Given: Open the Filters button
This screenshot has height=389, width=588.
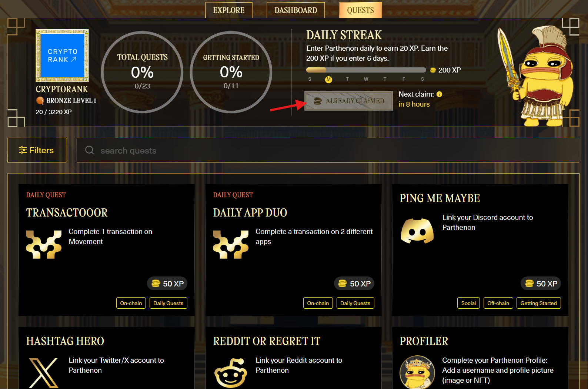Looking at the screenshot, I should click(x=37, y=150).
